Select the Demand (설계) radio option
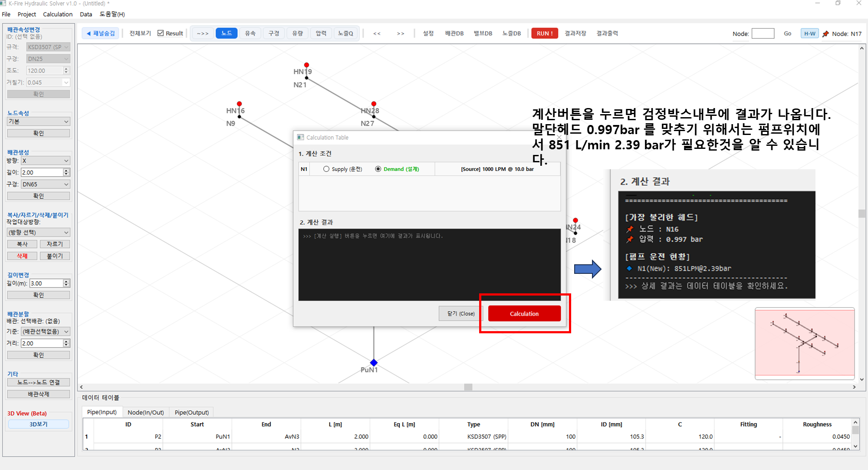The image size is (868, 470). 378,169
